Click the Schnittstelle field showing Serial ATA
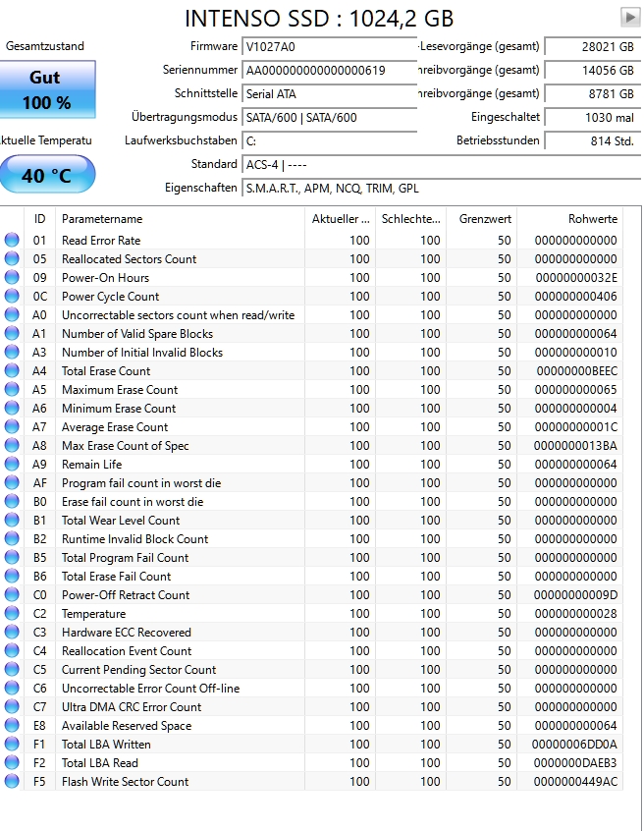This screenshot has width=644, height=831. pos(330,93)
